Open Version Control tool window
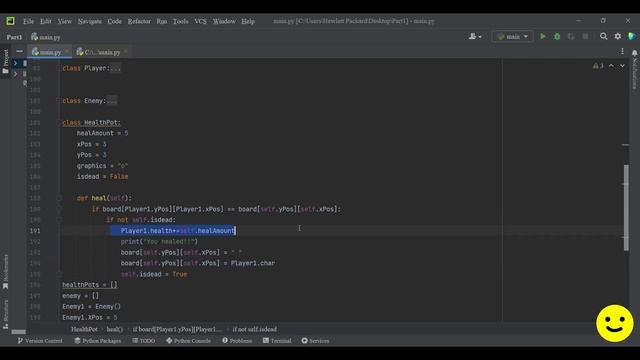 (x=40, y=340)
